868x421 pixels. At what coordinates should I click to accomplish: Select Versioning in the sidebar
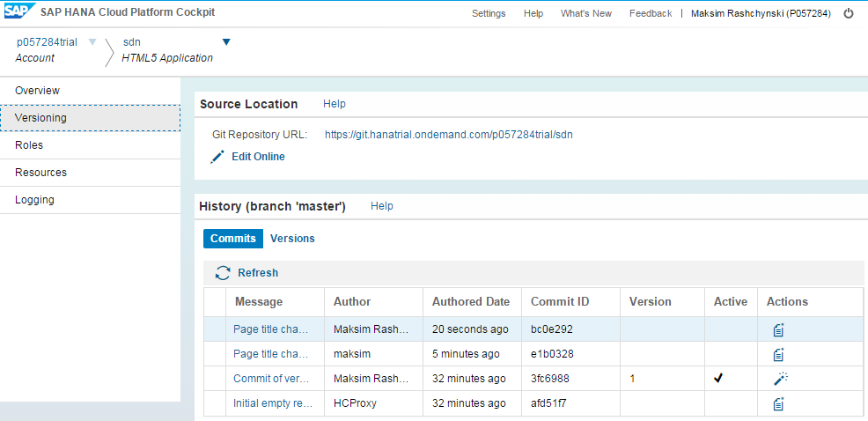click(x=90, y=118)
